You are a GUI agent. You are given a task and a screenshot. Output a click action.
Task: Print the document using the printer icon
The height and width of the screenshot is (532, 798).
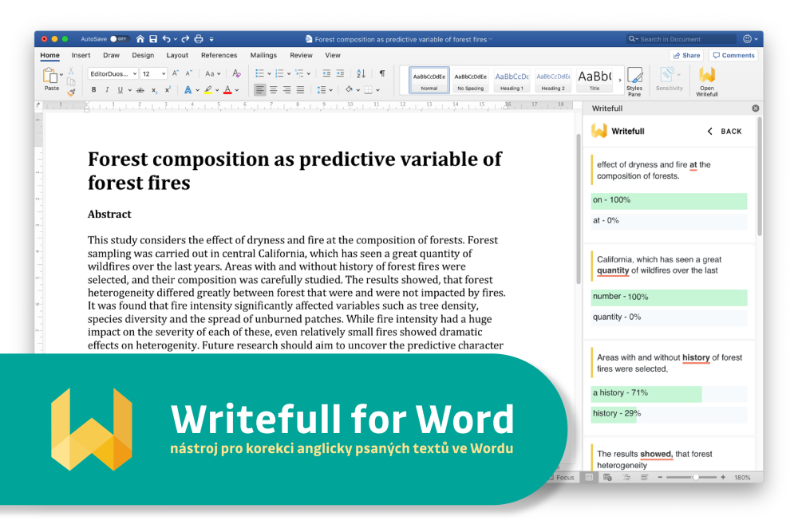199,38
